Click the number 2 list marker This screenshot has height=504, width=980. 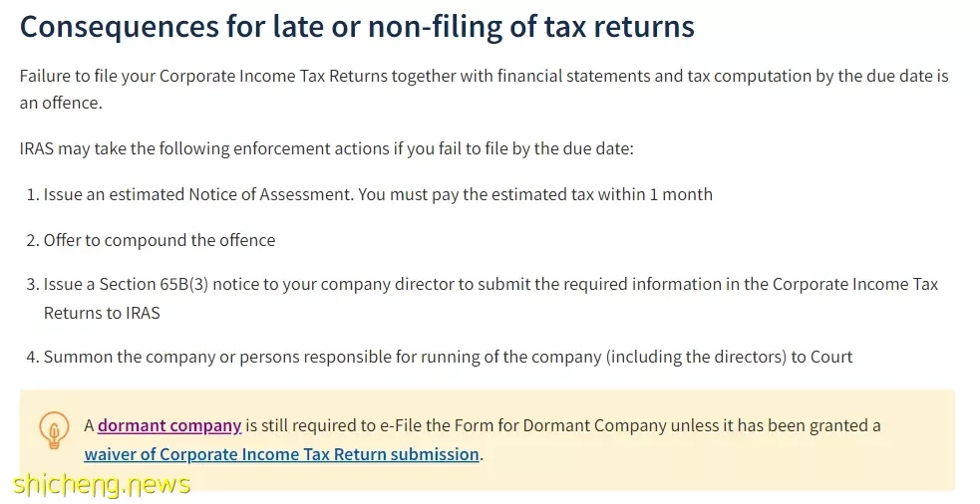[x=33, y=240]
